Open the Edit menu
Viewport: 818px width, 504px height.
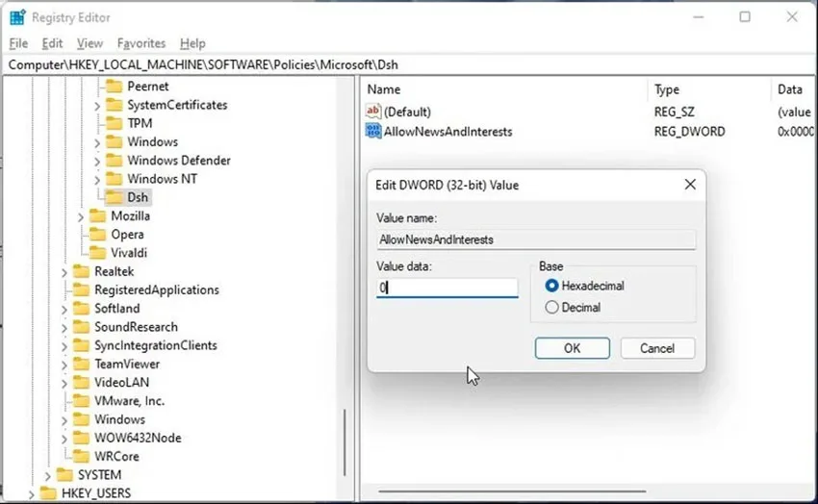[52, 43]
